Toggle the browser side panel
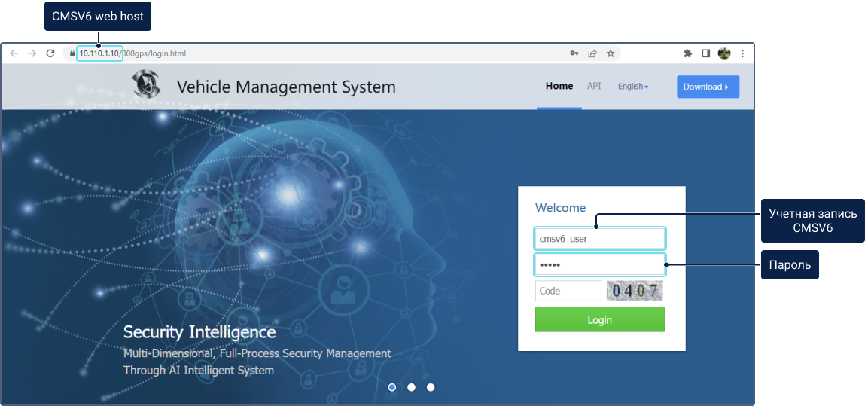Viewport: 868px width, 406px height. click(706, 53)
